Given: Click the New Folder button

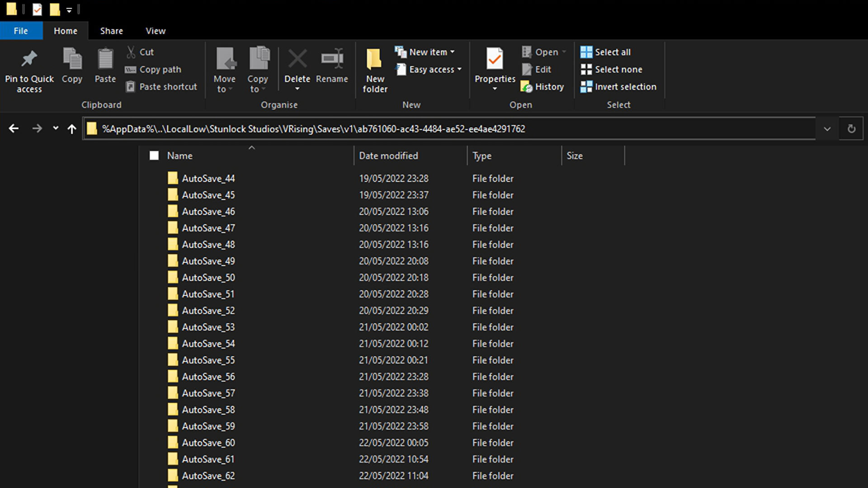Looking at the screenshot, I should (x=375, y=69).
